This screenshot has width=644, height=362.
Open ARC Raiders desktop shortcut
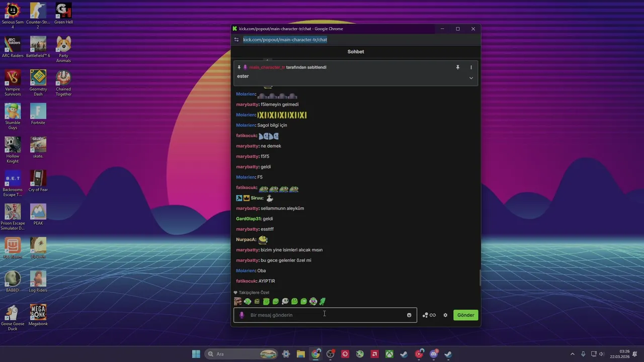pos(13,47)
